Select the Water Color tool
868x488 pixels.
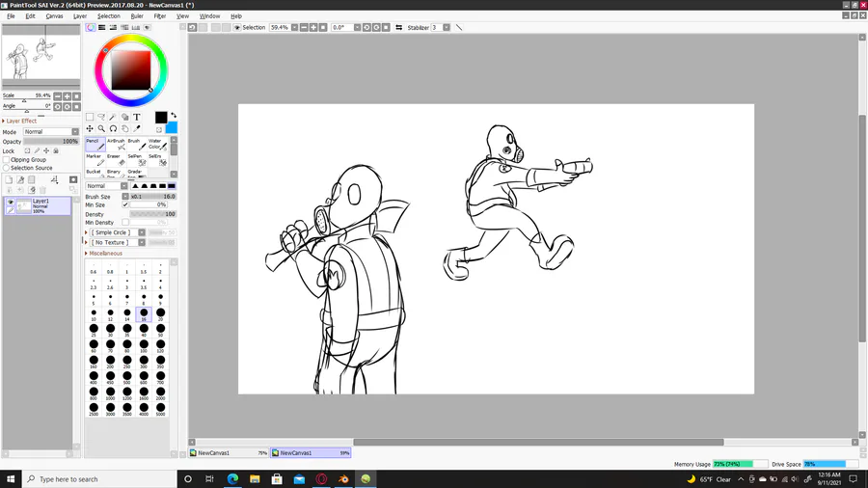coord(158,144)
